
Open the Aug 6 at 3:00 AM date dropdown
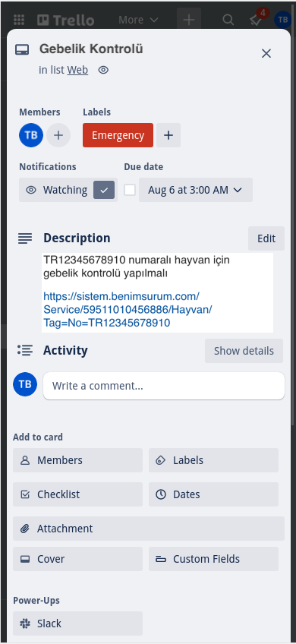point(195,190)
